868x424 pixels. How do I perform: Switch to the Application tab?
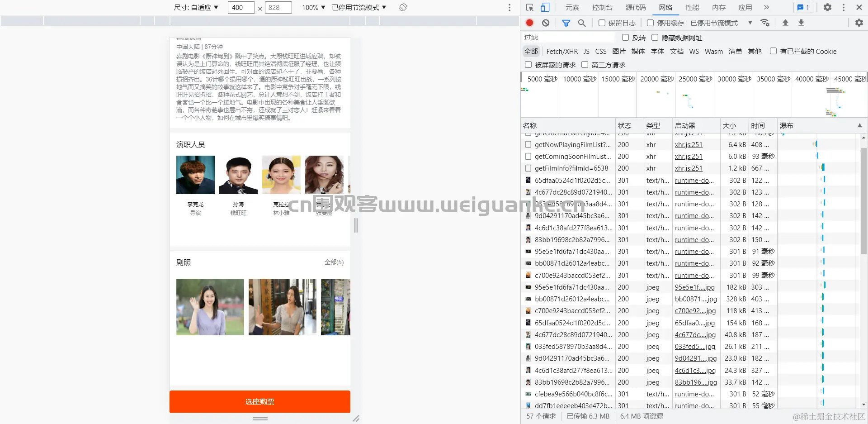pos(745,7)
